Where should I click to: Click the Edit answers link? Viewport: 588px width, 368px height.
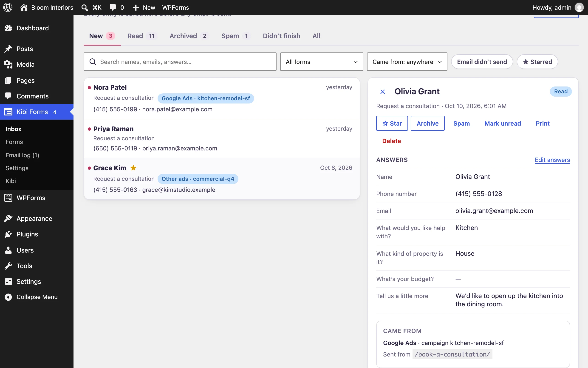point(552,160)
